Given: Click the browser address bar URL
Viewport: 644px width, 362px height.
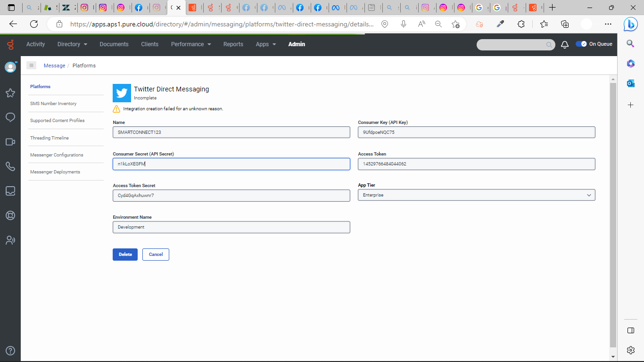Looking at the screenshot, I should point(222,24).
